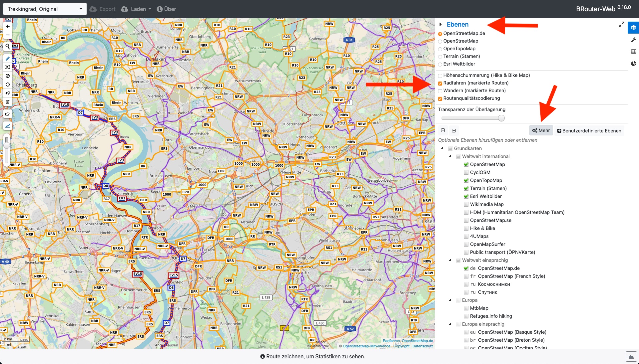Screen dimensions: 639x364
Task: Toggle the elevation chart line-graph icon
Action: [8, 126]
